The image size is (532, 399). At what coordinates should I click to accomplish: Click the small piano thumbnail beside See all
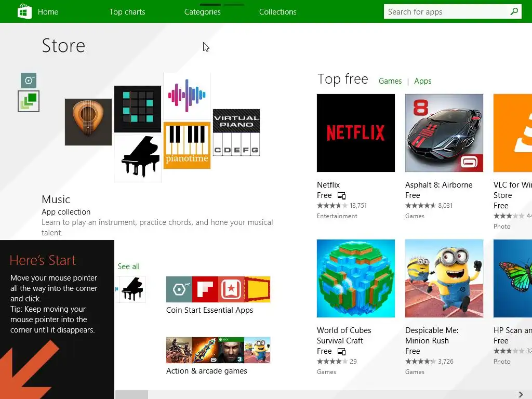point(132,289)
